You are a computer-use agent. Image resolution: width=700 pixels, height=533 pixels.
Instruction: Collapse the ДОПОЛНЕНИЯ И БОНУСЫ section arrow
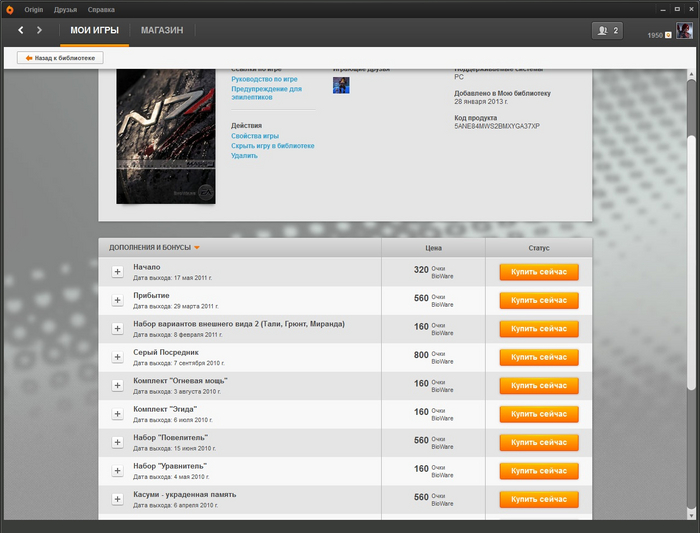[x=197, y=248]
